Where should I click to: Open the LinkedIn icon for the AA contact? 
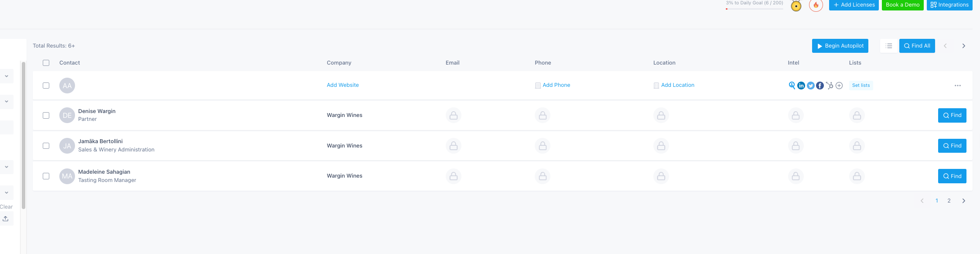click(801, 86)
